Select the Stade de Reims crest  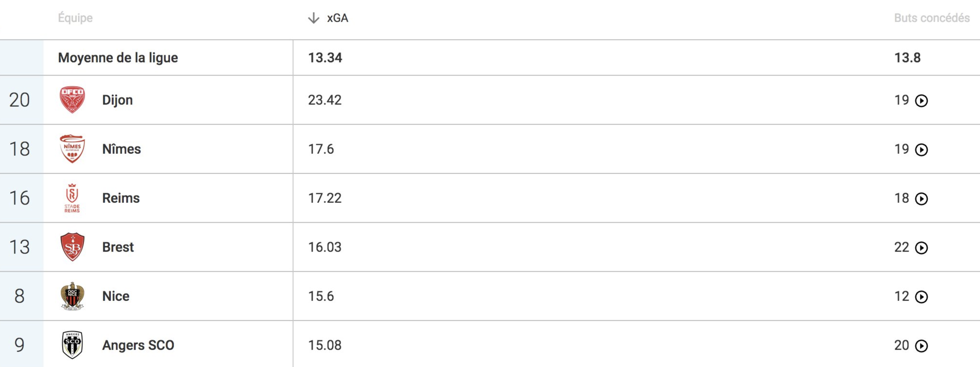tap(72, 198)
